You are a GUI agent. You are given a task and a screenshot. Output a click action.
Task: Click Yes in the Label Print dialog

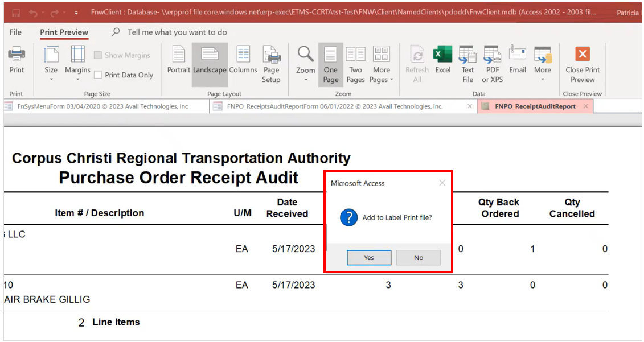(x=368, y=258)
